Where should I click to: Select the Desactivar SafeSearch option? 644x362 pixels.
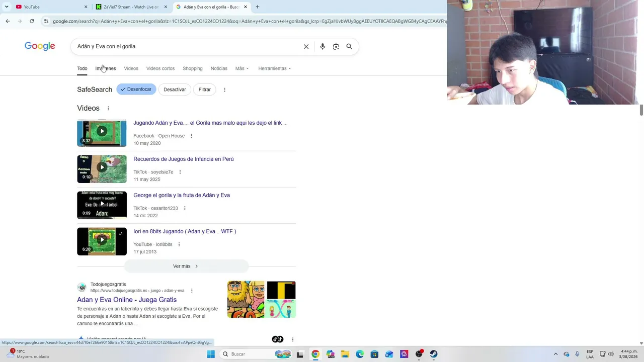click(x=175, y=89)
